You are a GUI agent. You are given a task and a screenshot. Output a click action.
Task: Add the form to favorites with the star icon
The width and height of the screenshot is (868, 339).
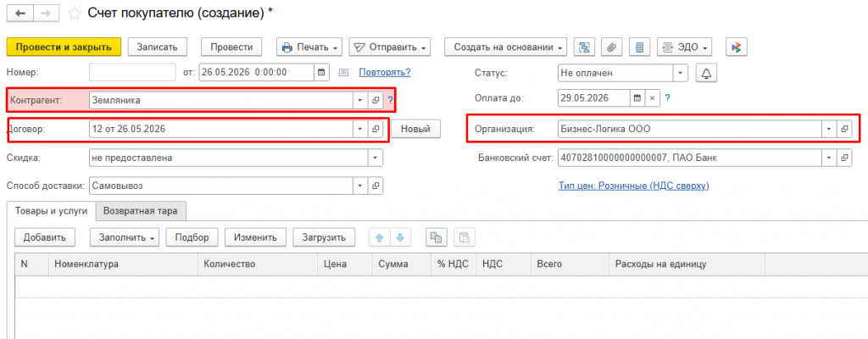[75, 14]
